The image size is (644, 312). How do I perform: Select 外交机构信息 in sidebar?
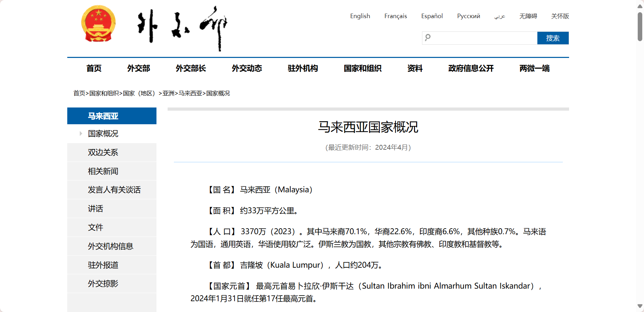[112, 246]
